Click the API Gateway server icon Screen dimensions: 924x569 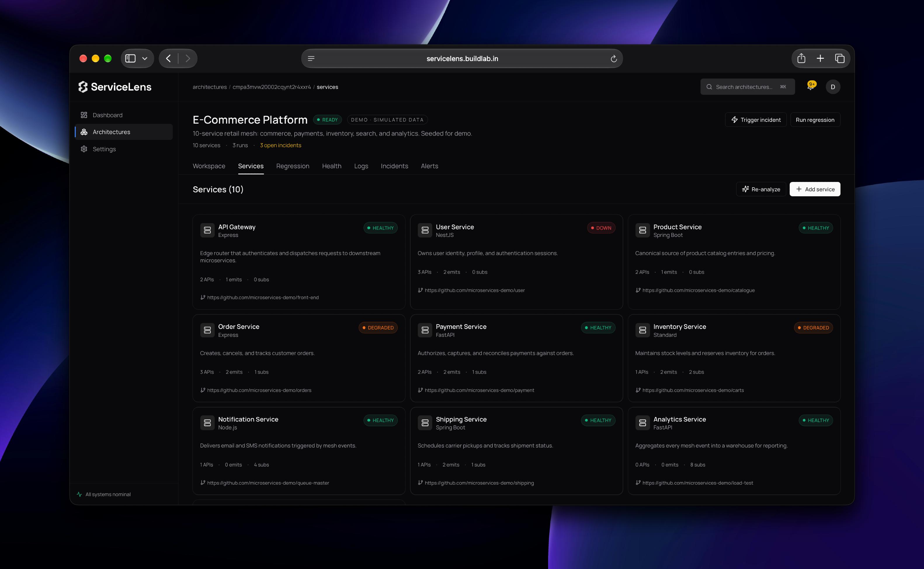point(207,230)
